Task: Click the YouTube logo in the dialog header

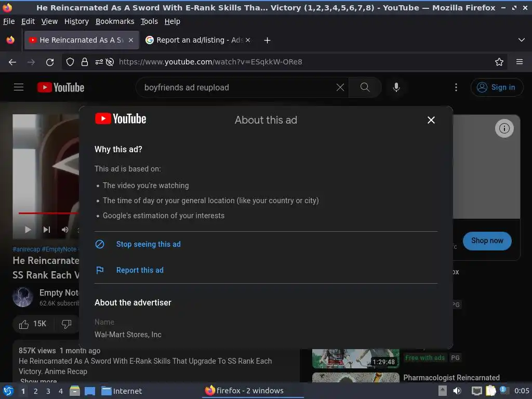Action: 121,119
